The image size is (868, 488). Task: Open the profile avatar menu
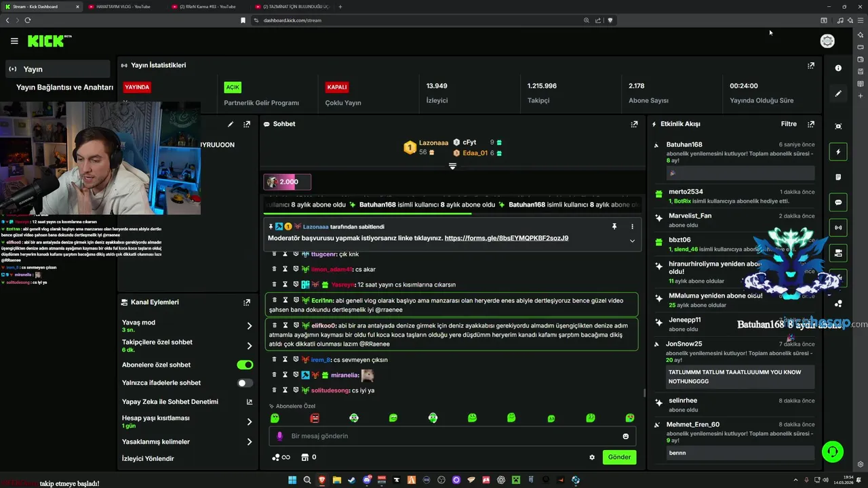[827, 41]
